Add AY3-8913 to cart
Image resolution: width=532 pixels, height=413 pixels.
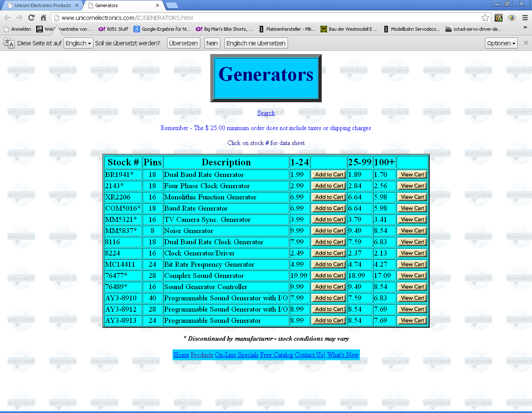point(329,320)
